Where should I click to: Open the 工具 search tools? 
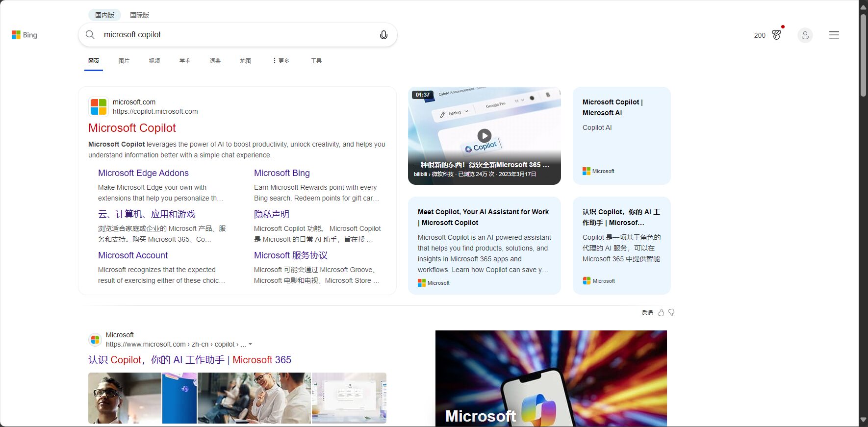click(x=316, y=61)
